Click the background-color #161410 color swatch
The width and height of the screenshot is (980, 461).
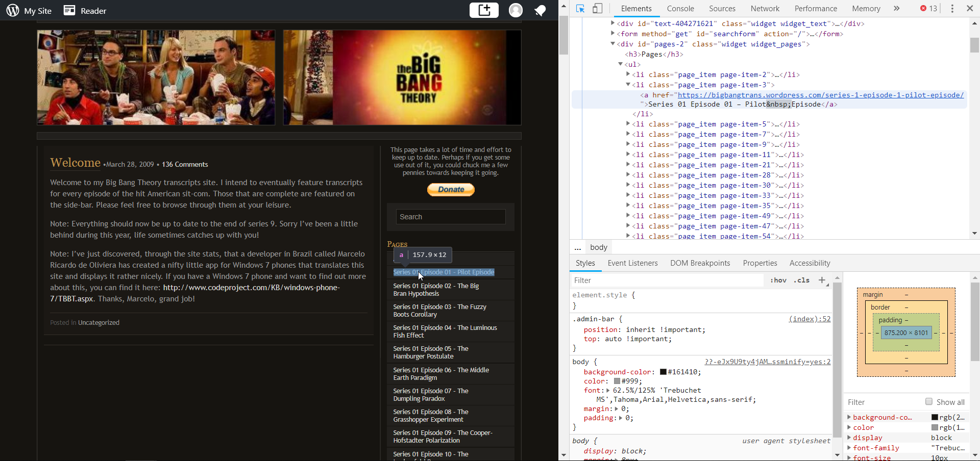663,372
